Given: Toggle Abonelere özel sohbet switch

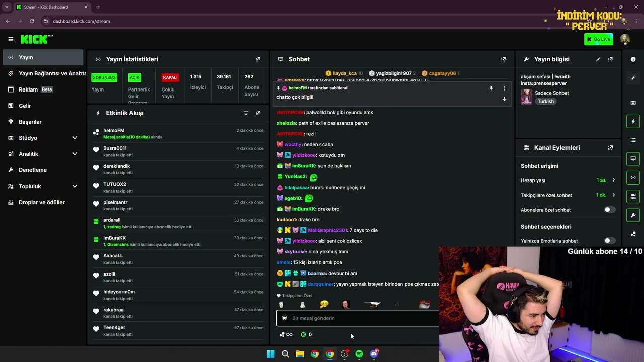Looking at the screenshot, I should (x=609, y=210).
